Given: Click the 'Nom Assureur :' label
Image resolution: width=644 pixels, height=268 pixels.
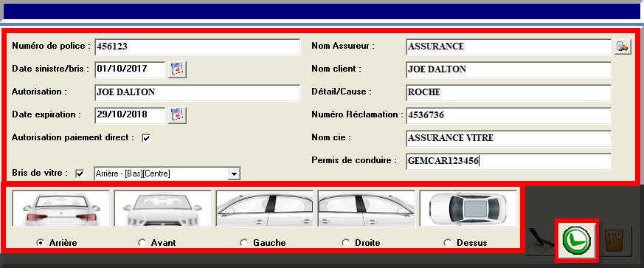Looking at the screenshot, I should coord(343,46).
